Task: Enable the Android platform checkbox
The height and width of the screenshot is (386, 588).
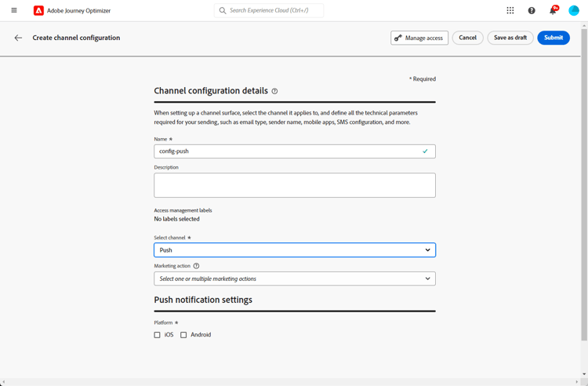Action: click(x=183, y=335)
